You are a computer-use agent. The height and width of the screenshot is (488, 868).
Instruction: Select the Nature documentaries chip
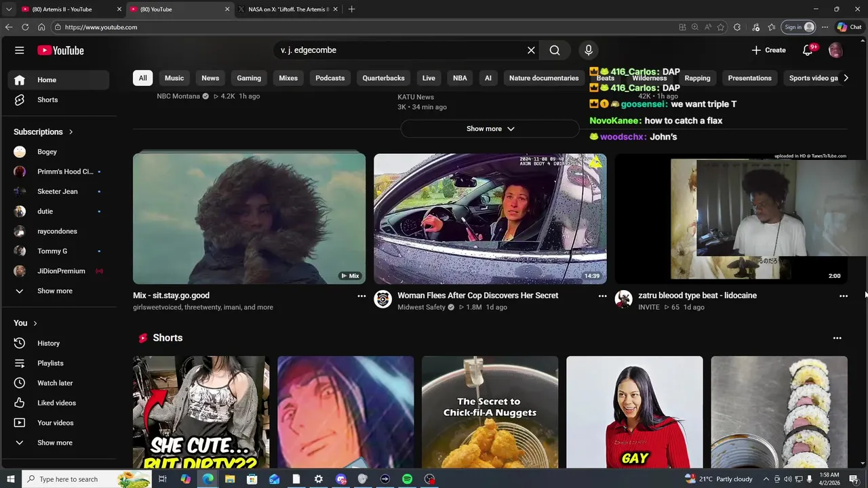click(x=544, y=78)
